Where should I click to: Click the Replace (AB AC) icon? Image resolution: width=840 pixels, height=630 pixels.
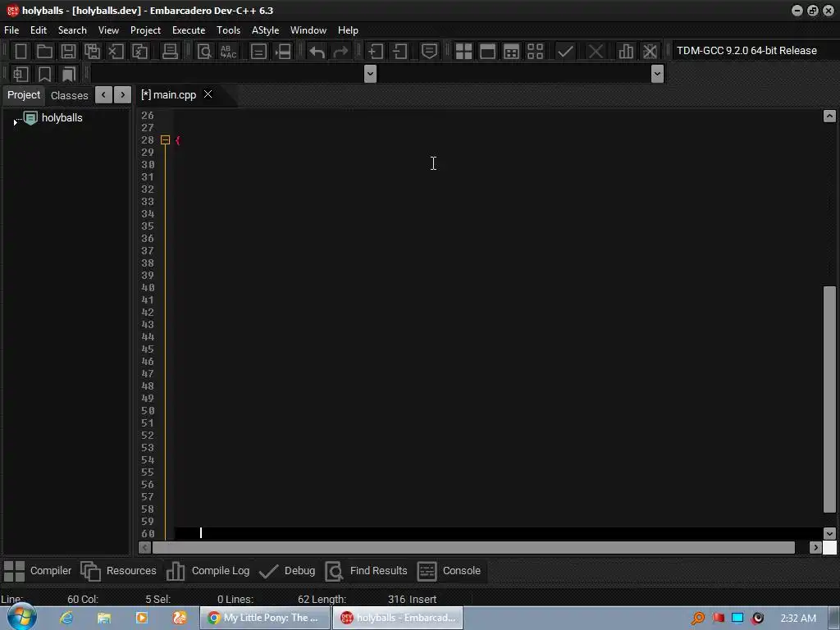click(228, 52)
